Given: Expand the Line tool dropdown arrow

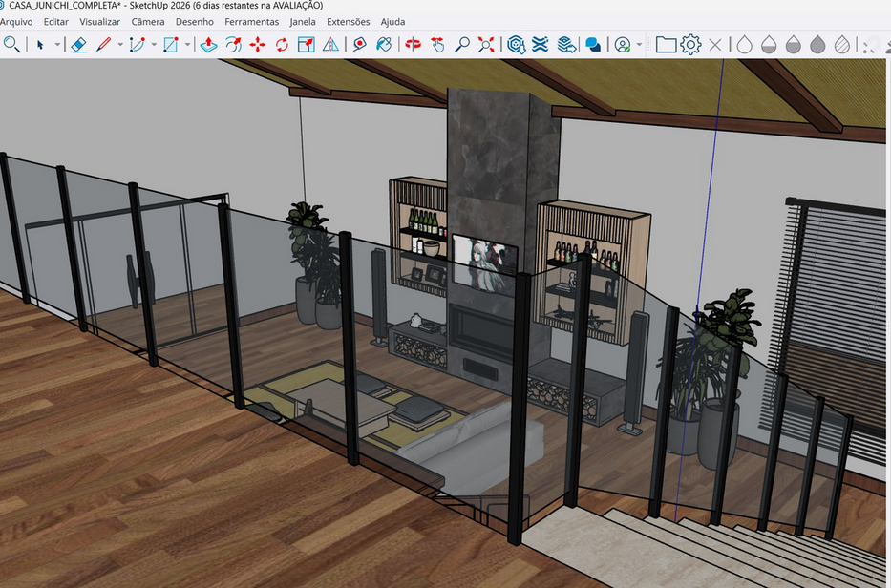Looking at the screenshot, I should (120, 45).
